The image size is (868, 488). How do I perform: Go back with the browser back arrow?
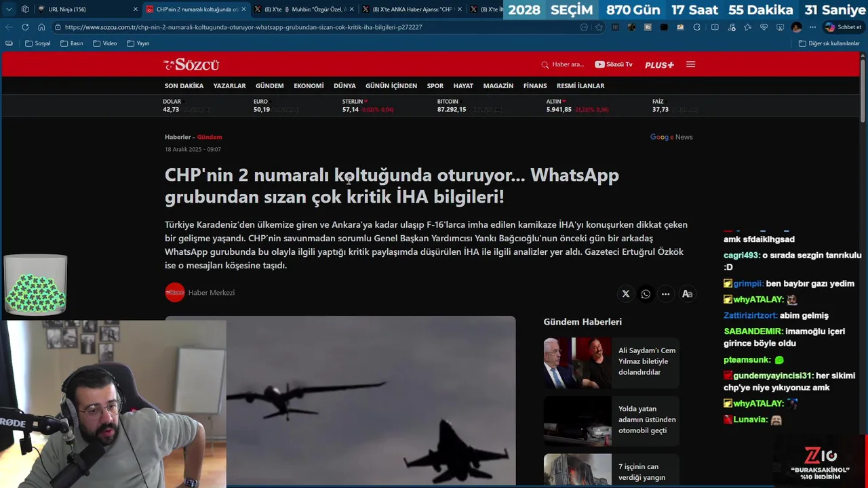9,27
